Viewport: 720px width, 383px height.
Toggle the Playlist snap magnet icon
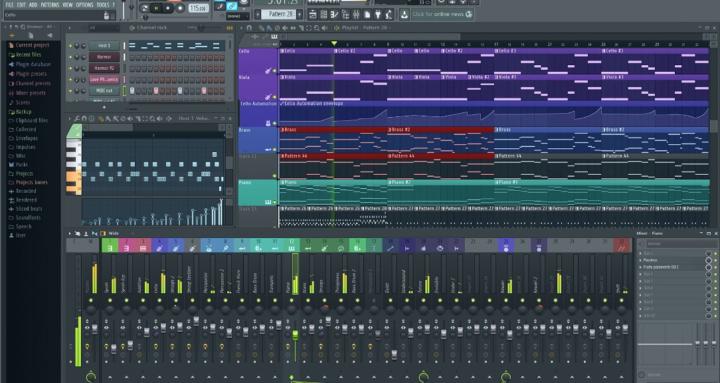point(249,28)
